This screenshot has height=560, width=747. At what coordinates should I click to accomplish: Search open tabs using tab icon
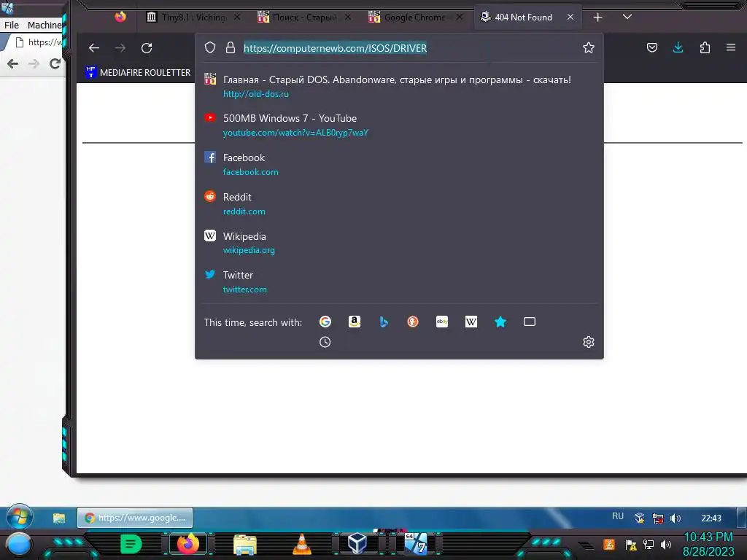click(x=530, y=322)
